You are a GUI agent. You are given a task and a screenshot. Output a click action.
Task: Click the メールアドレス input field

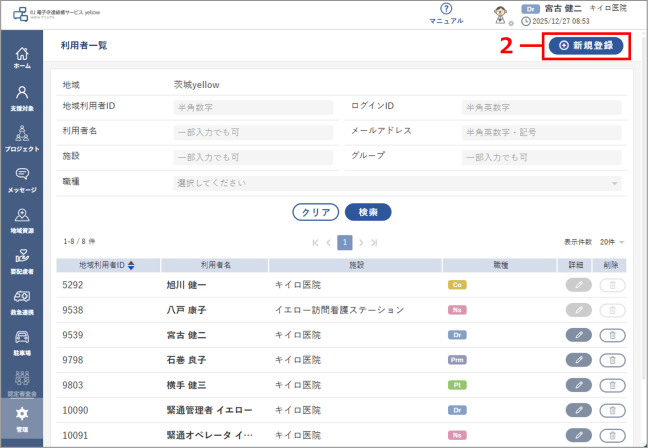pyautogui.click(x=541, y=132)
